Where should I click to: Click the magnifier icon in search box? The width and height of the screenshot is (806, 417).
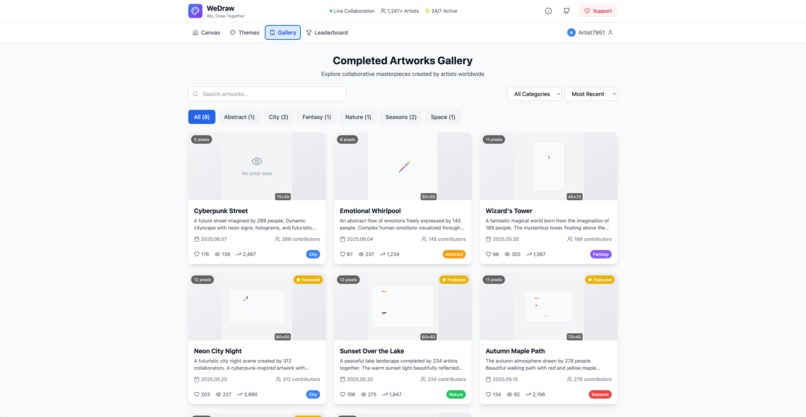(195, 94)
